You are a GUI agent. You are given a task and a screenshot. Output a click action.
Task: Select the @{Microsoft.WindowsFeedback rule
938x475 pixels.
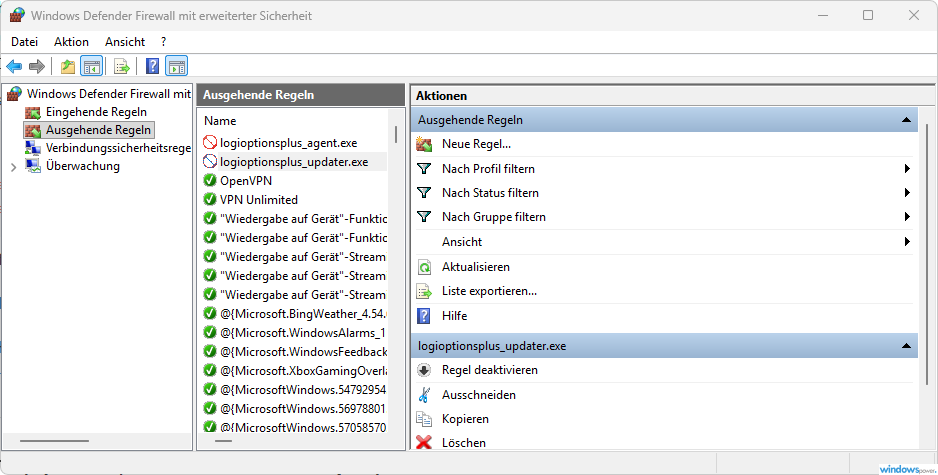pos(304,352)
